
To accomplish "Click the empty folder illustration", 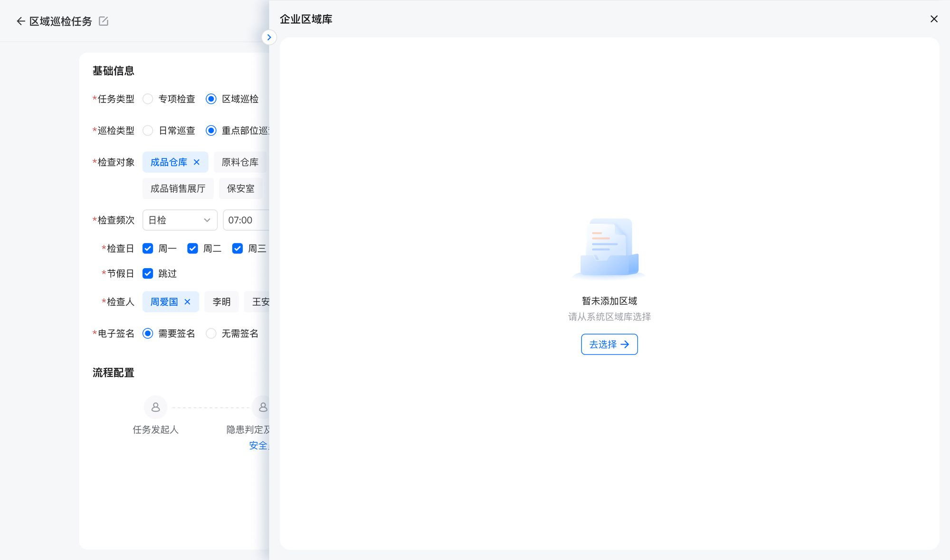I will (609, 248).
